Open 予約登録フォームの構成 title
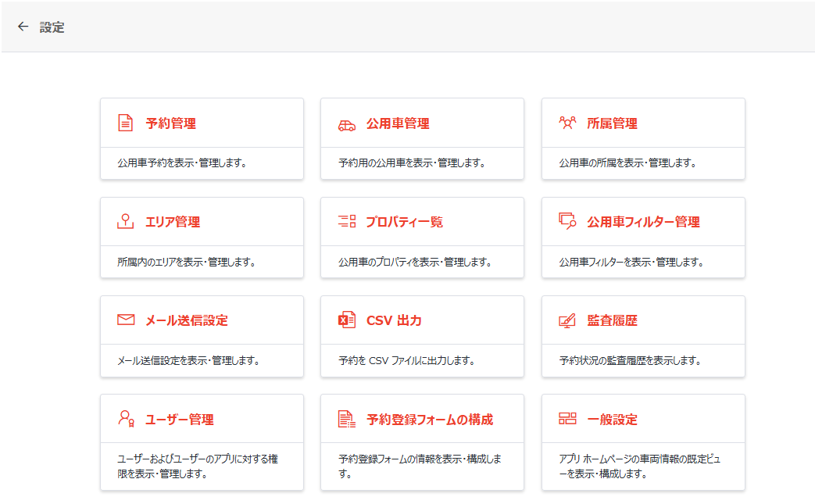The height and width of the screenshot is (504, 815). (430, 420)
